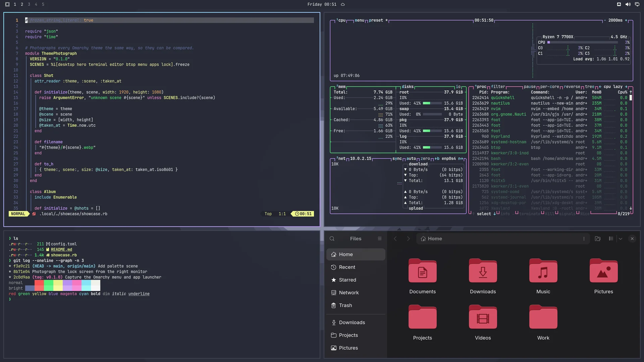Click the search-everywhere icon in Files header

pos(598,239)
